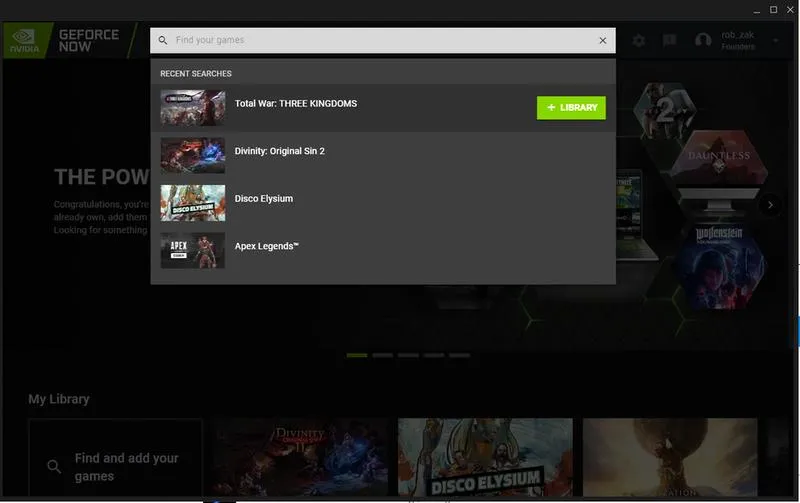The height and width of the screenshot is (503, 800).
Task: Add Total War to Library button
Action: pyautogui.click(x=571, y=108)
